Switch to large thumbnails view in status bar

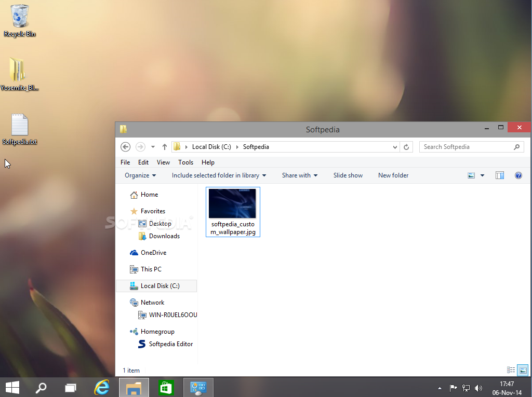coord(523,370)
